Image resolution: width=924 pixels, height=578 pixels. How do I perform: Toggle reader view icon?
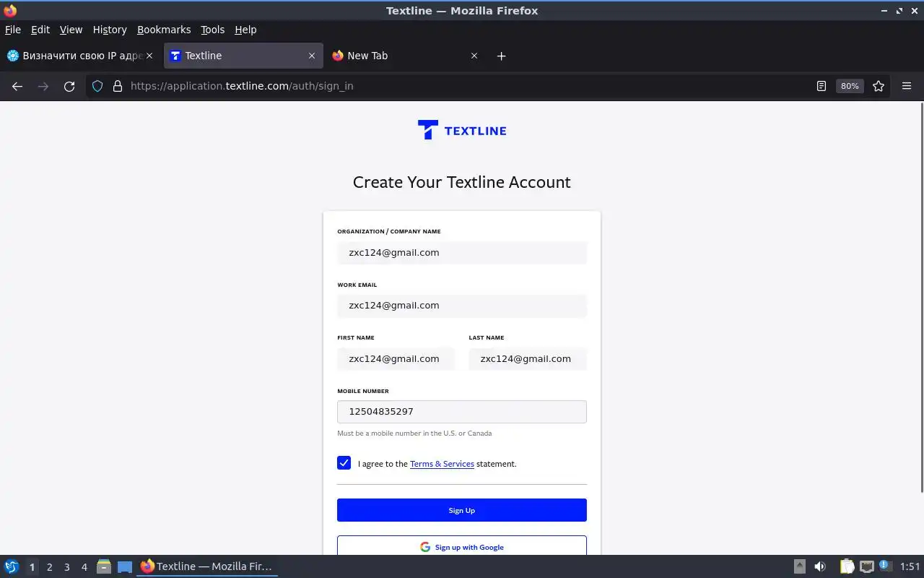point(821,86)
